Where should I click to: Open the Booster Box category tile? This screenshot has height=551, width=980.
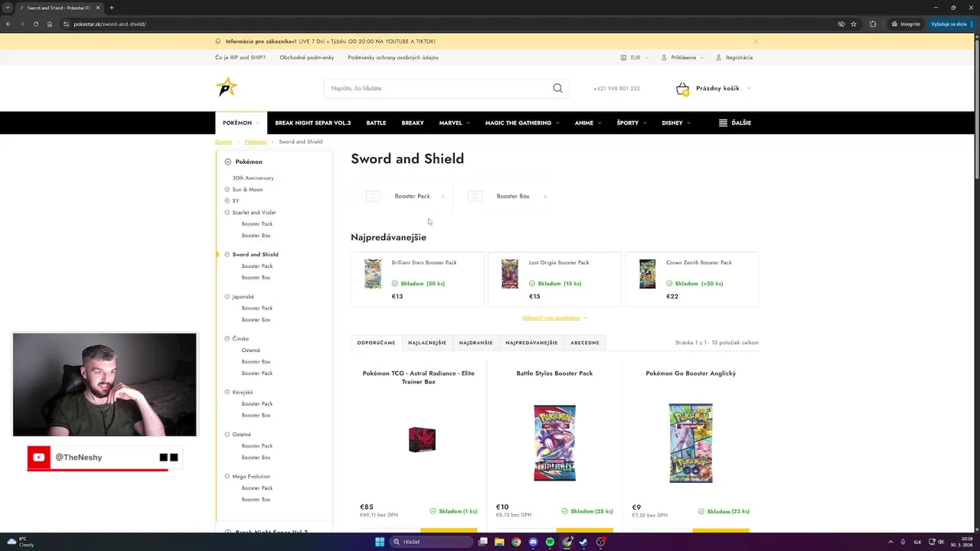(504, 196)
